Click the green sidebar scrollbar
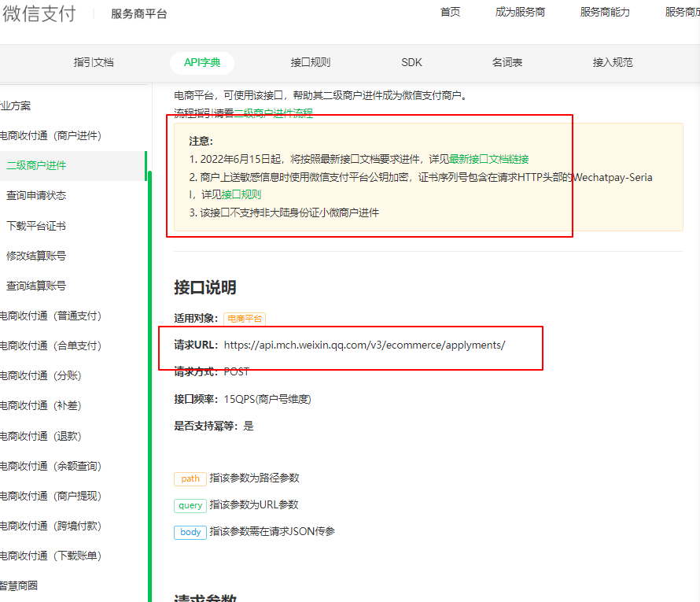The height and width of the screenshot is (602, 700). coord(149,386)
